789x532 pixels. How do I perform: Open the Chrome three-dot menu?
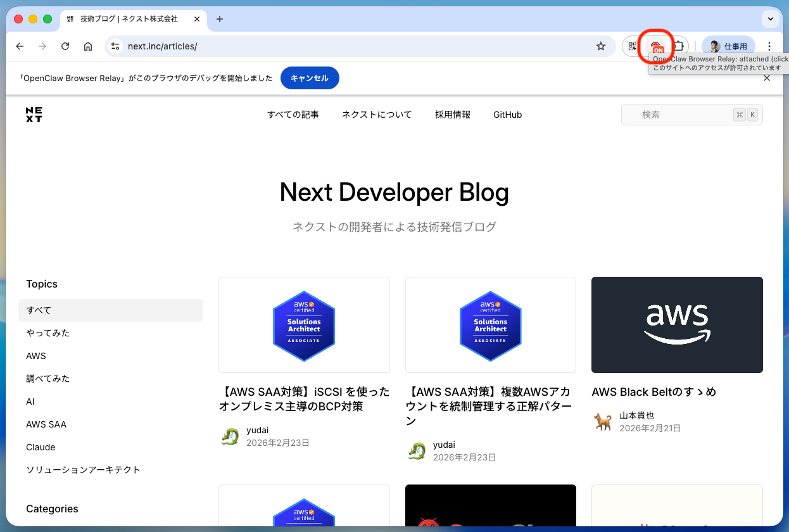(x=769, y=46)
